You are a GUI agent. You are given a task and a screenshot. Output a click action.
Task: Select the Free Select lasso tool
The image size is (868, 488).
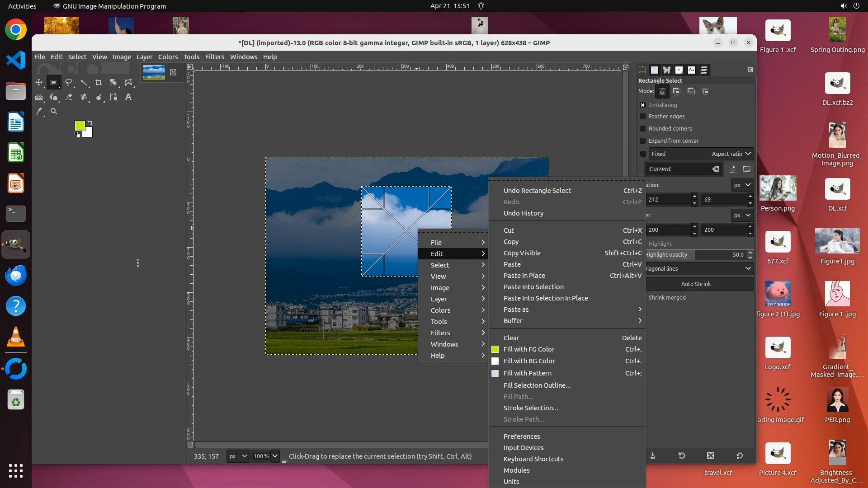pos(69,82)
